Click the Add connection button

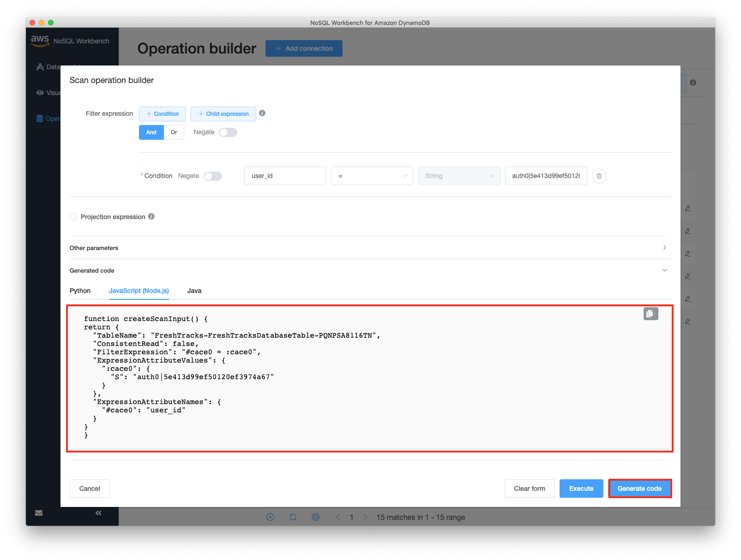coord(304,48)
